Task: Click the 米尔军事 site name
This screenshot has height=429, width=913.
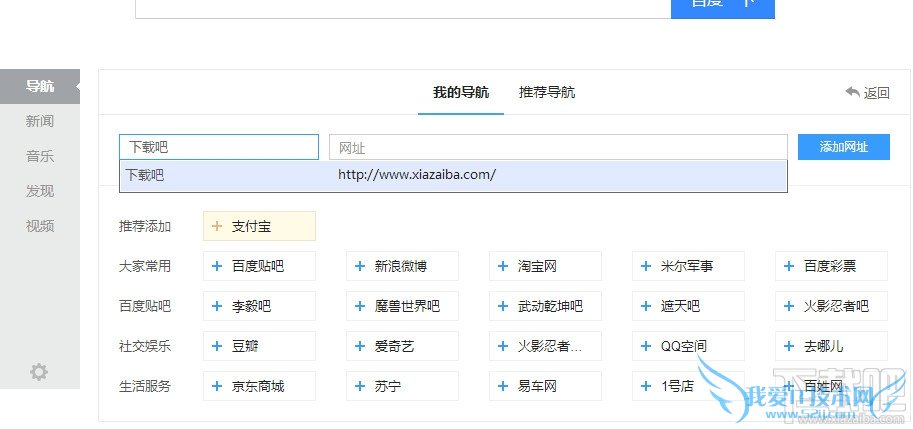Action: [686, 266]
